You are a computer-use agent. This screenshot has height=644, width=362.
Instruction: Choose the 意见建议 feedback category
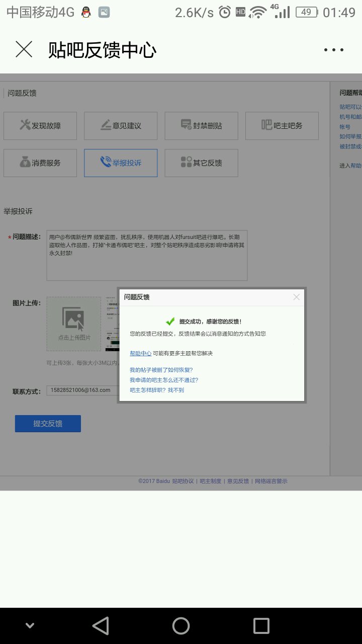click(x=121, y=126)
